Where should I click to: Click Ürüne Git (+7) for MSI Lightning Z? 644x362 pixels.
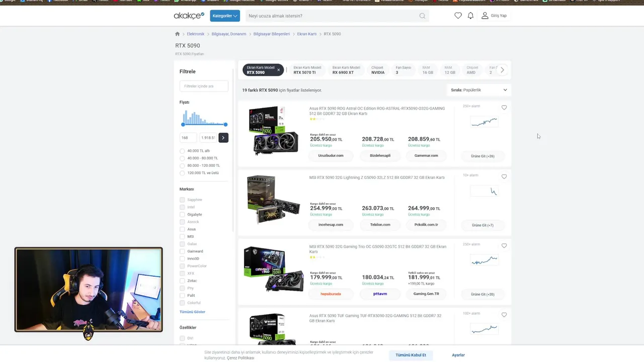tap(482, 225)
